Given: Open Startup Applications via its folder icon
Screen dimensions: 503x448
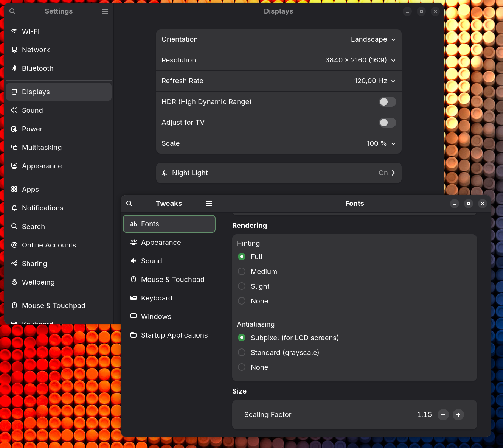Looking at the screenshot, I should [134, 335].
